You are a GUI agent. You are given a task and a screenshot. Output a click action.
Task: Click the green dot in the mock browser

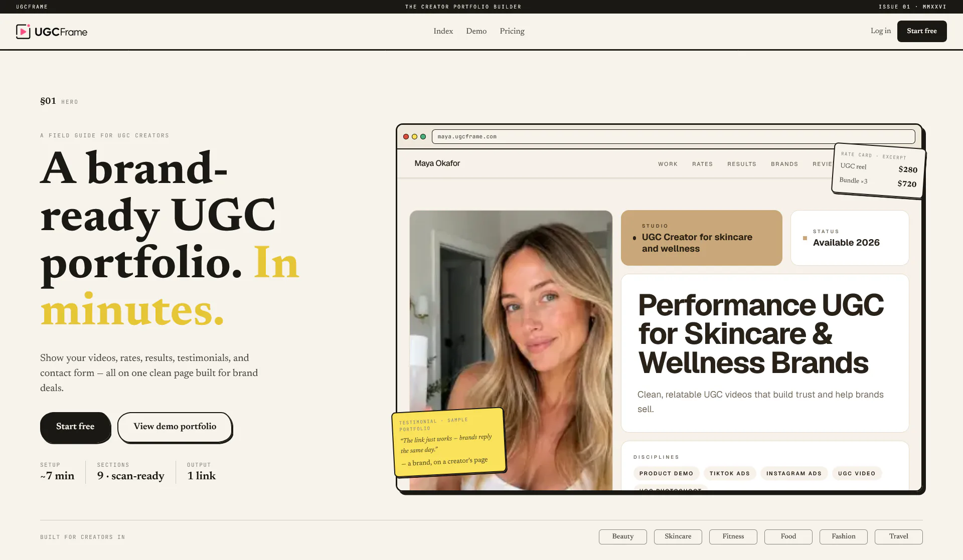coord(423,136)
